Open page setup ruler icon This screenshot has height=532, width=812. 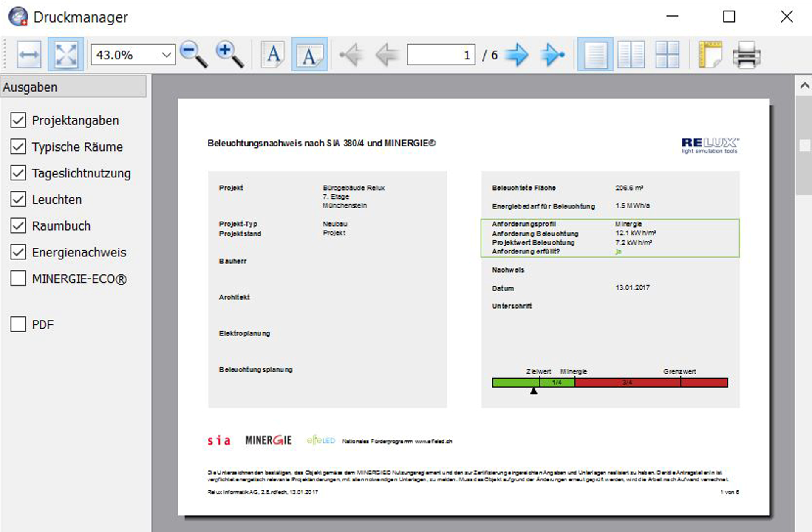710,55
